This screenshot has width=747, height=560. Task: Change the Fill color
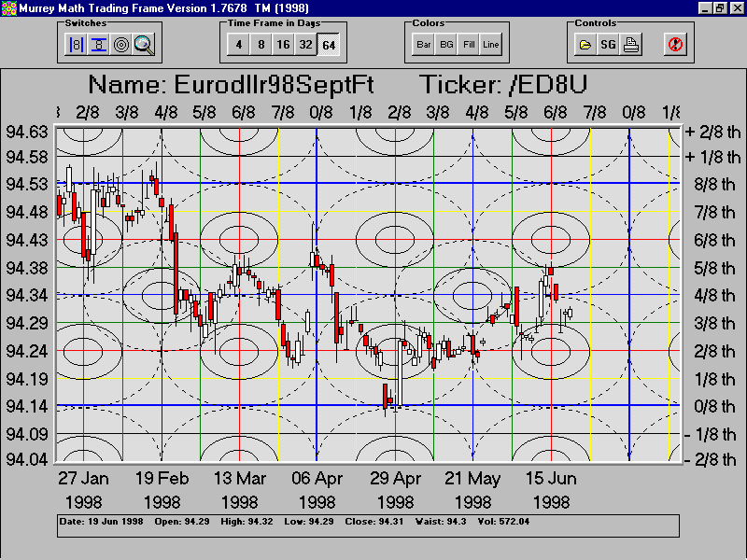click(469, 44)
